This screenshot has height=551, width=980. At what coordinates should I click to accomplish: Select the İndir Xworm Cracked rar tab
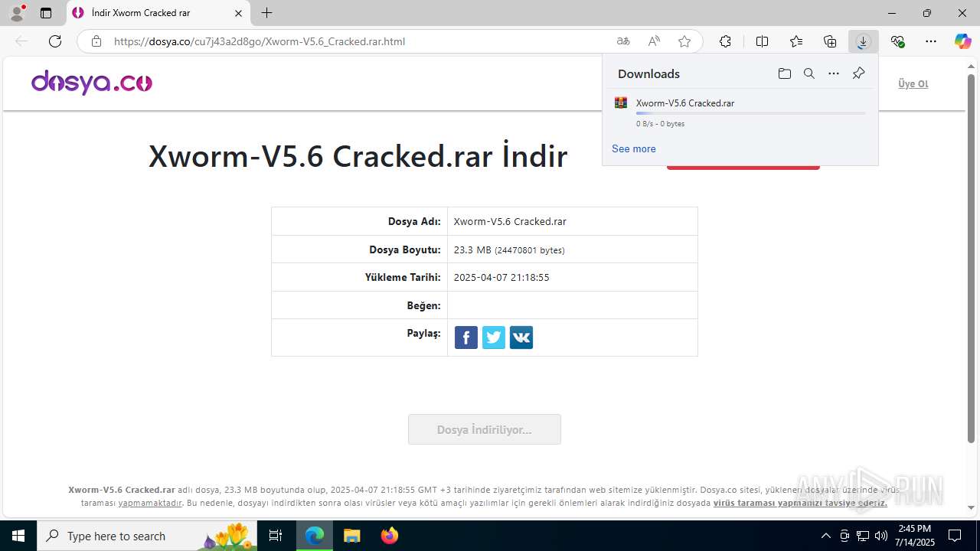coord(158,13)
